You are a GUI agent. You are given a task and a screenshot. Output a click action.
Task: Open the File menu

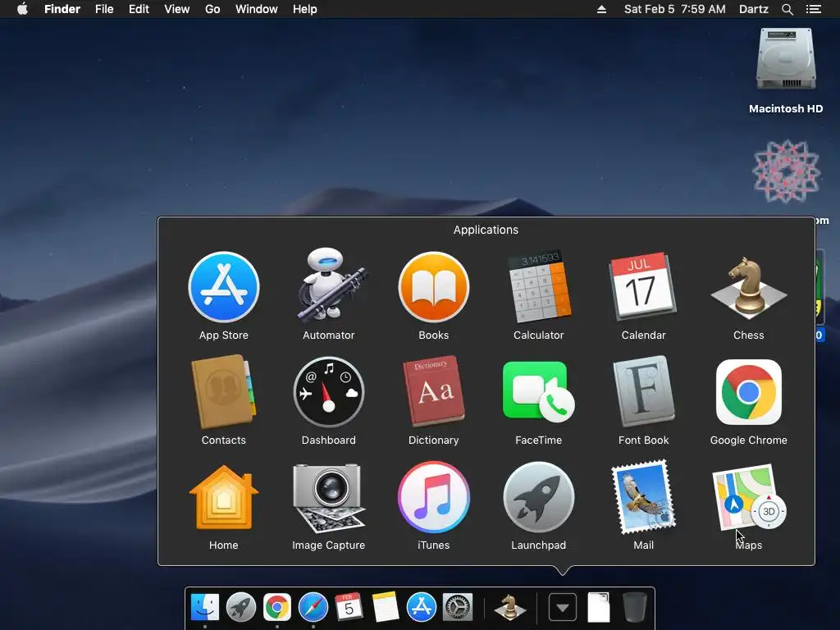tap(104, 9)
